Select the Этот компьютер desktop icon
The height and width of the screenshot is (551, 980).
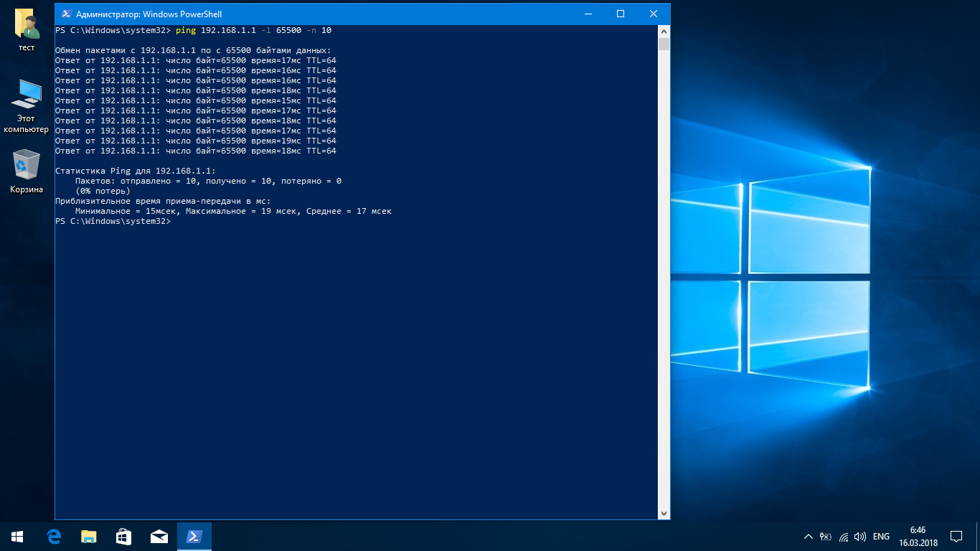coord(27,106)
